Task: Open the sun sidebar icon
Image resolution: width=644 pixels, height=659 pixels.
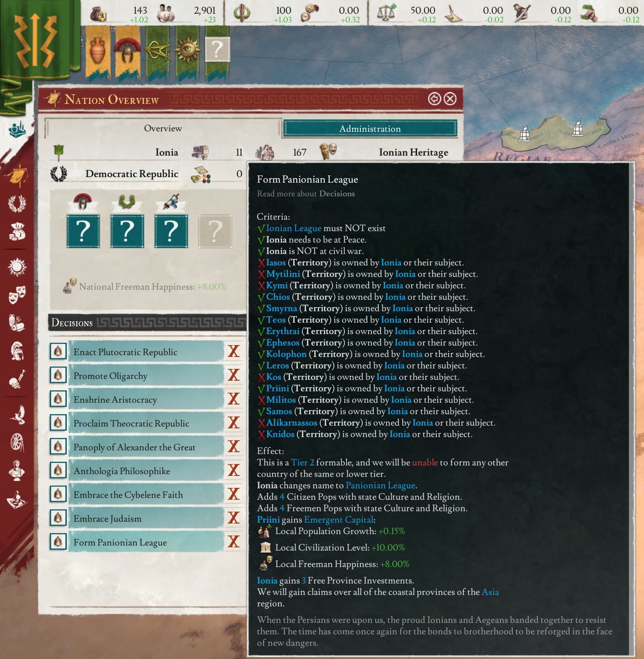Action: point(17,267)
